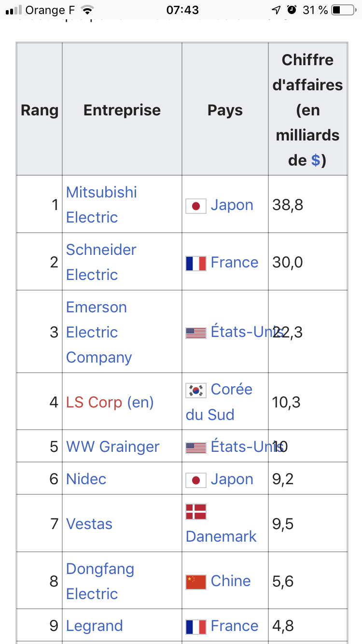Tap the WW Grainger link
The width and height of the screenshot is (362, 644).
coord(112,447)
